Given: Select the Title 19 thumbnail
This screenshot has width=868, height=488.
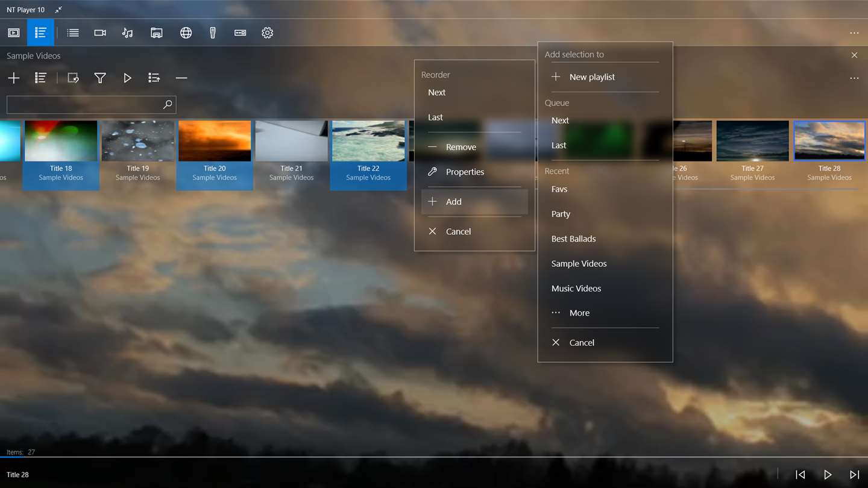Looking at the screenshot, I should tap(138, 141).
